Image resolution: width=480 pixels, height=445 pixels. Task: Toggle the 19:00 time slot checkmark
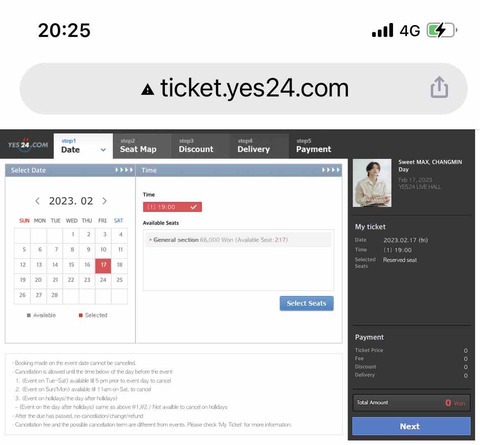[193, 207]
